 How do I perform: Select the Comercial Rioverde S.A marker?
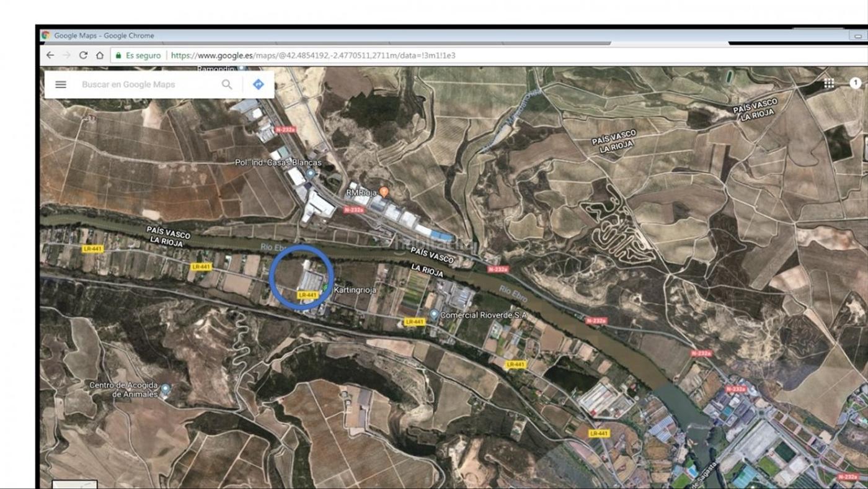click(435, 315)
